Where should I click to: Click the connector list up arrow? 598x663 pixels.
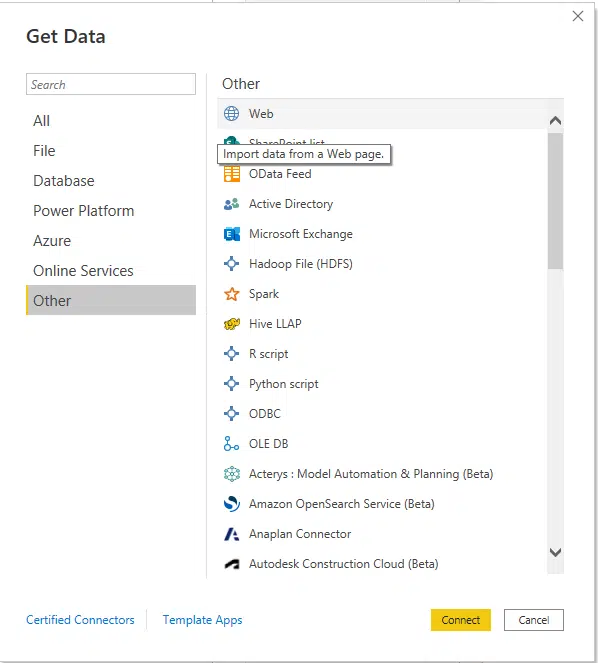coord(555,121)
